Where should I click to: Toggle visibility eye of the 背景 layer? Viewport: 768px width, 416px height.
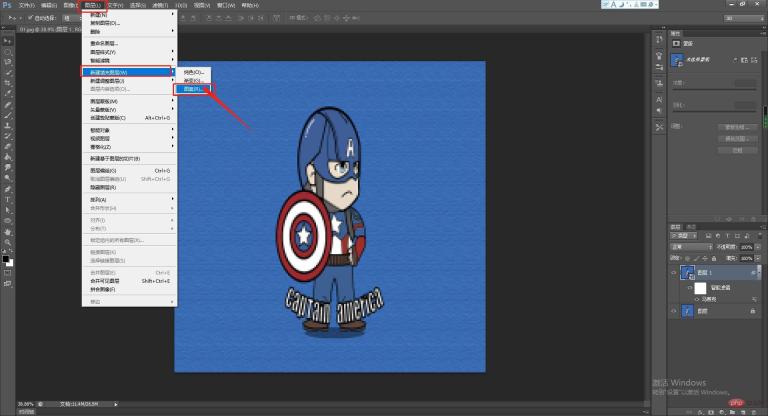[672, 312]
